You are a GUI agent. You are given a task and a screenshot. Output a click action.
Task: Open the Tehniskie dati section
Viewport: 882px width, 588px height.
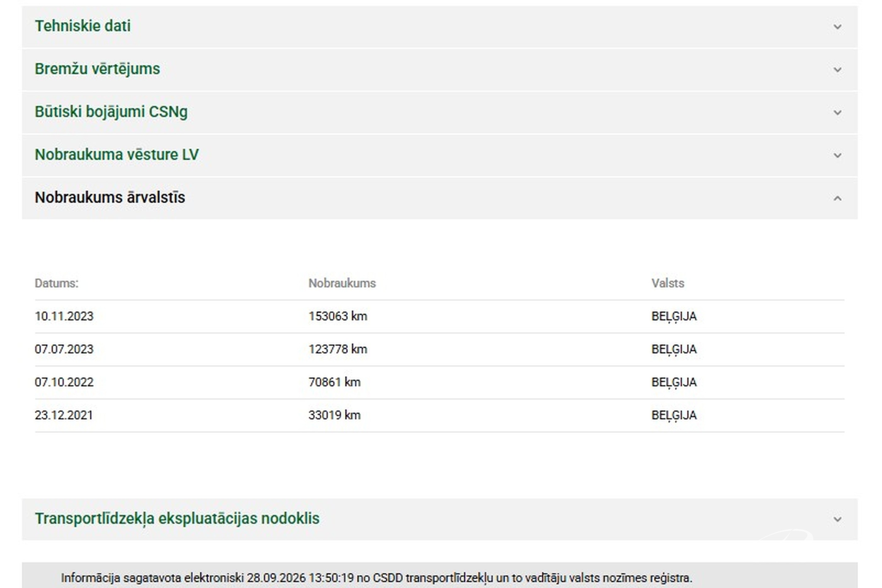point(83,26)
